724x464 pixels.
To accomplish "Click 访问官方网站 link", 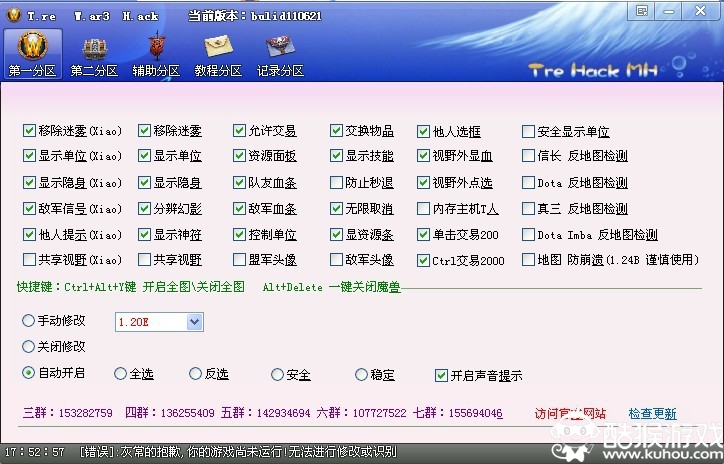I will [x=570, y=413].
